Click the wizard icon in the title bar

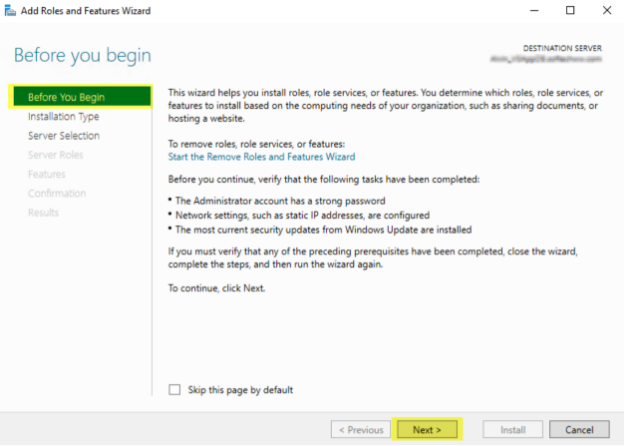point(10,10)
